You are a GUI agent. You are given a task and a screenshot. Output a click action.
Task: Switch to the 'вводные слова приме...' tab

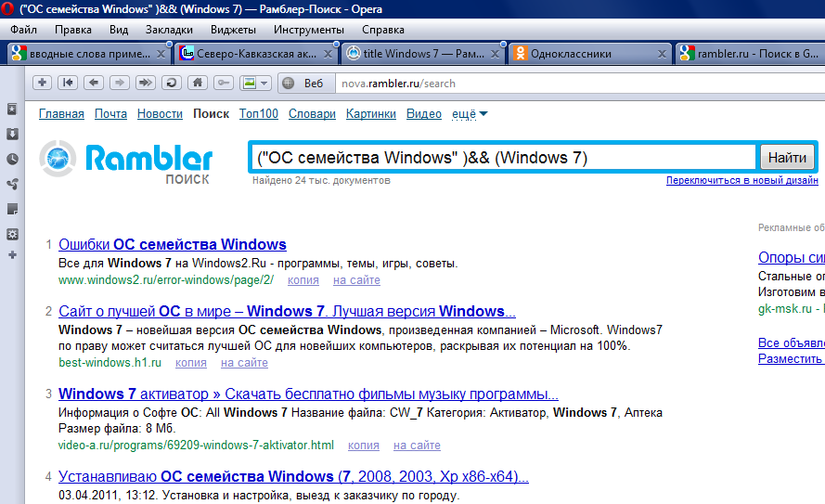pyautogui.click(x=89, y=54)
